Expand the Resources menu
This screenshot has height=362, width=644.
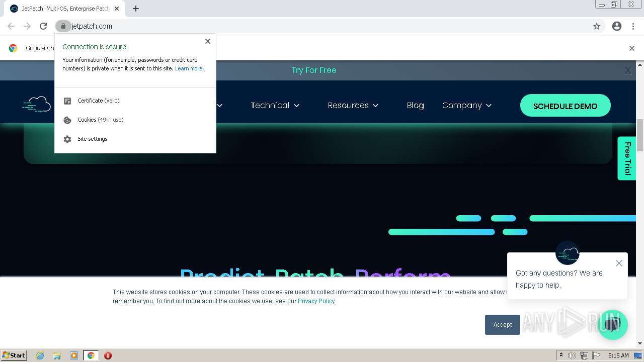pos(353,106)
